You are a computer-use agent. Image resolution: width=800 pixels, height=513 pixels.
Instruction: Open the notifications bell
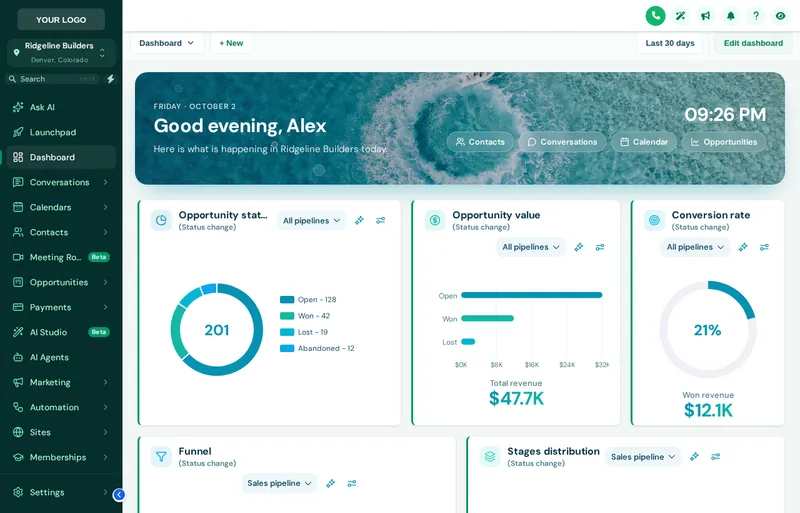pyautogui.click(x=731, y=16)
